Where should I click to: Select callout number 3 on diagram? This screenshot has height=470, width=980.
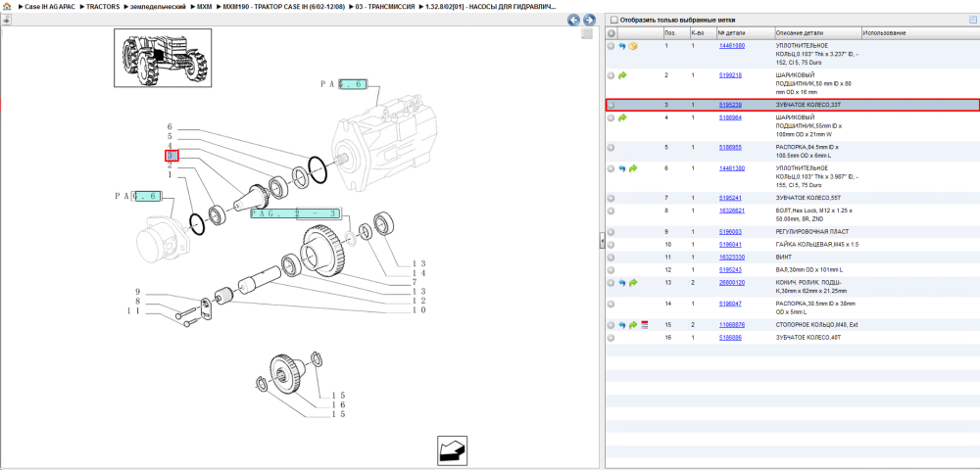pos(171,156)
